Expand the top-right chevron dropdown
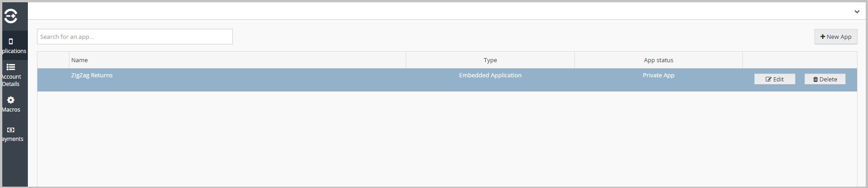The height and width of the screenshot is (188, 868). pos(857,12)
